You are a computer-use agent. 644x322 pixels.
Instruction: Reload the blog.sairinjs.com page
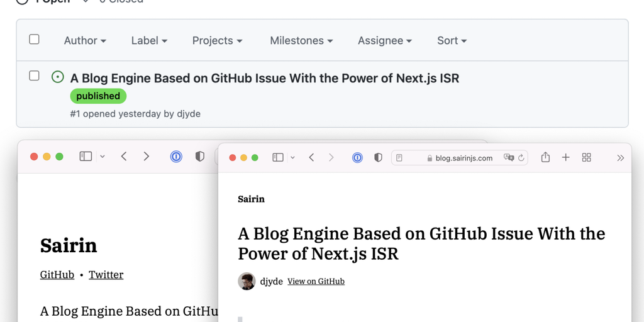tap(521, 158)
